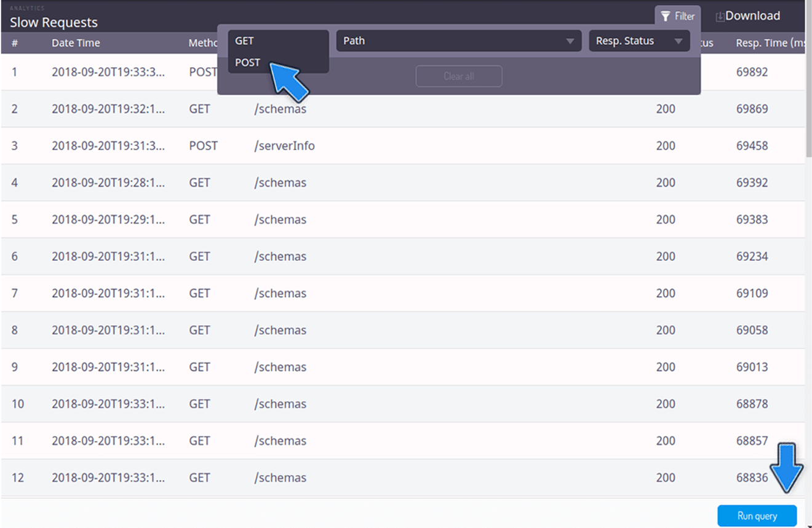Select row 12 with response time 68836

(402, 478)
